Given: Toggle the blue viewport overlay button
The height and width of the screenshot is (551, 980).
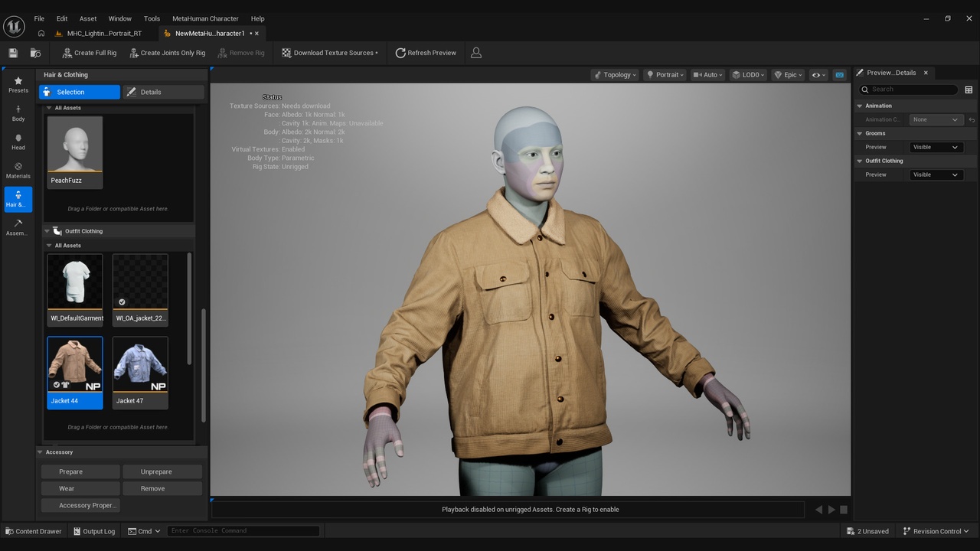Looking at the screenshot, I should pyautogui.click(x=840, y=75).
